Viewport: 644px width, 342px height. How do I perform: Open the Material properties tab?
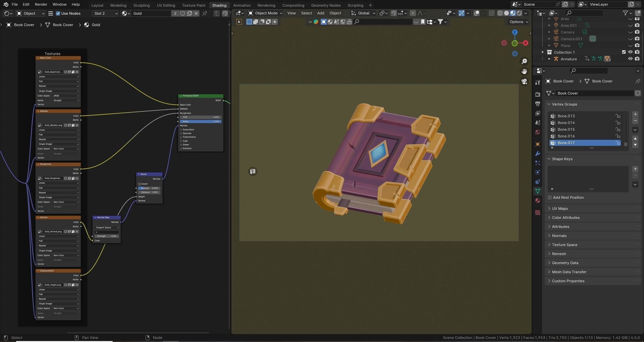(538, 201)
